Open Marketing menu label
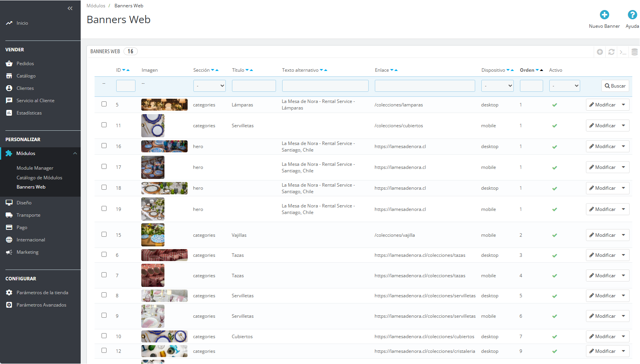Screen dimensions: 640x364 click(x=27, y=252)
